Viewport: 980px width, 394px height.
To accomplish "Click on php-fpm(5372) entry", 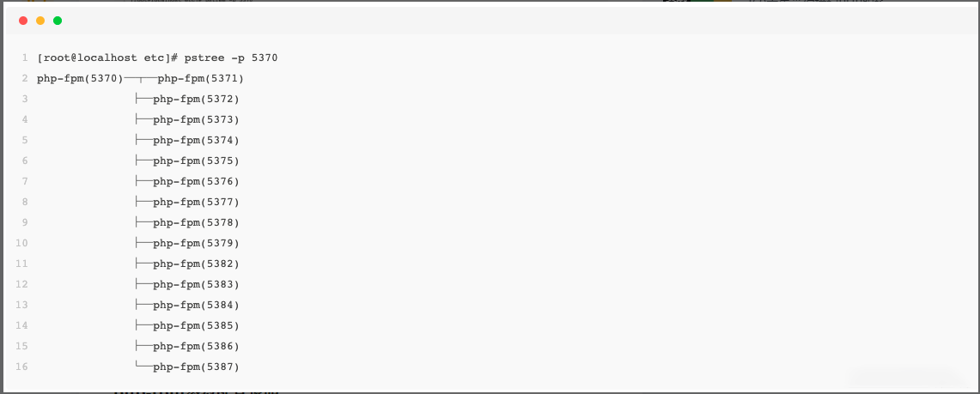I will (x=196, y=100).
